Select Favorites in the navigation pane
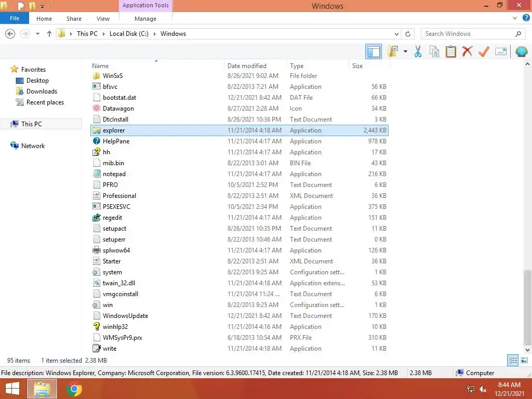This screenshot has height=399, width=532. pos(33,70)
